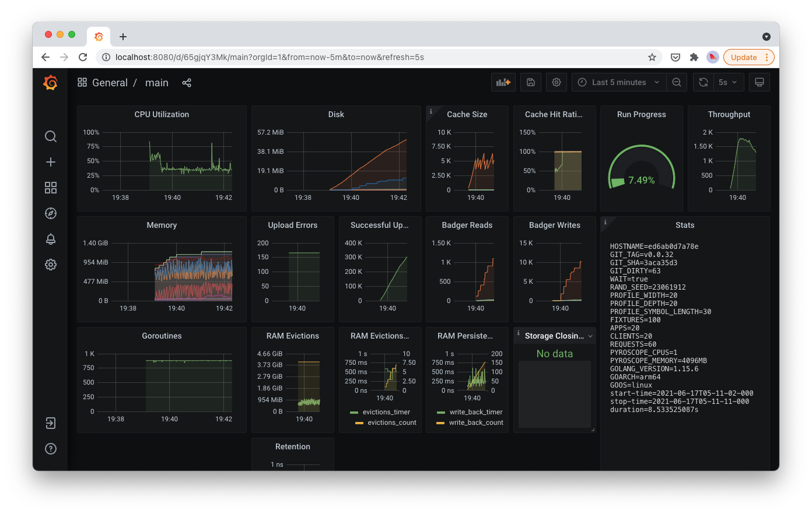Toggle the write_back_count legend series
Image resolution: width=812 pixels, height=514 pixels.
coord(476,423)
